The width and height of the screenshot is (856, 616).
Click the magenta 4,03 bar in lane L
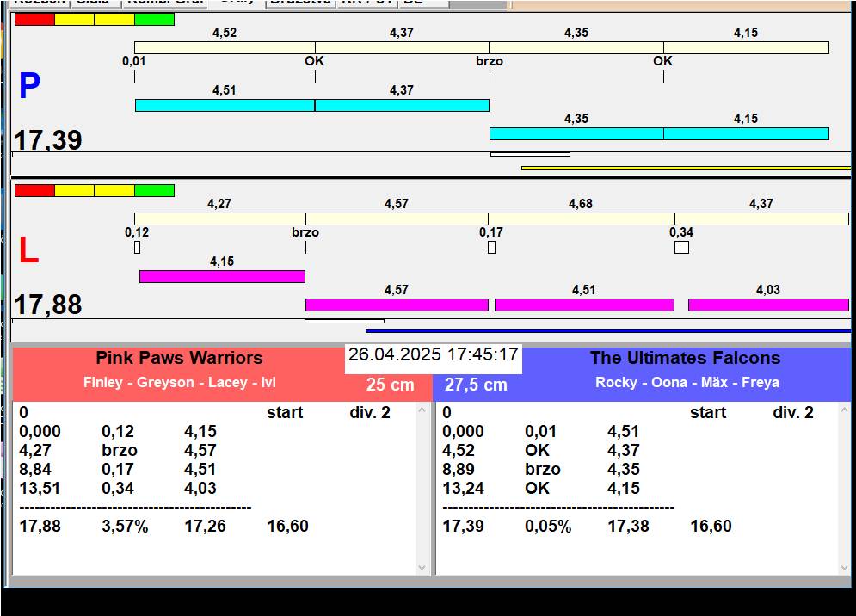pyautogui.click(x=768, y=305)
